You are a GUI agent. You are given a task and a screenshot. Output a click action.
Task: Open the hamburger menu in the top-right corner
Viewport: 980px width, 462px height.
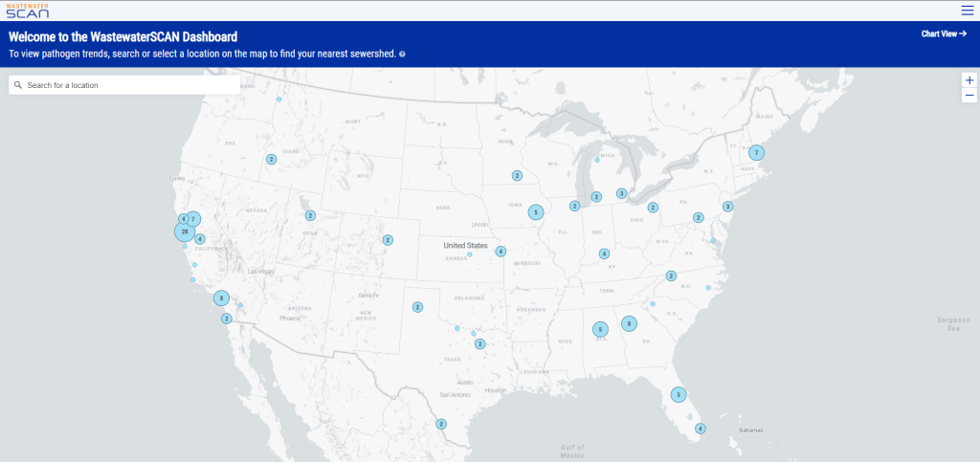tap(967, 11)
